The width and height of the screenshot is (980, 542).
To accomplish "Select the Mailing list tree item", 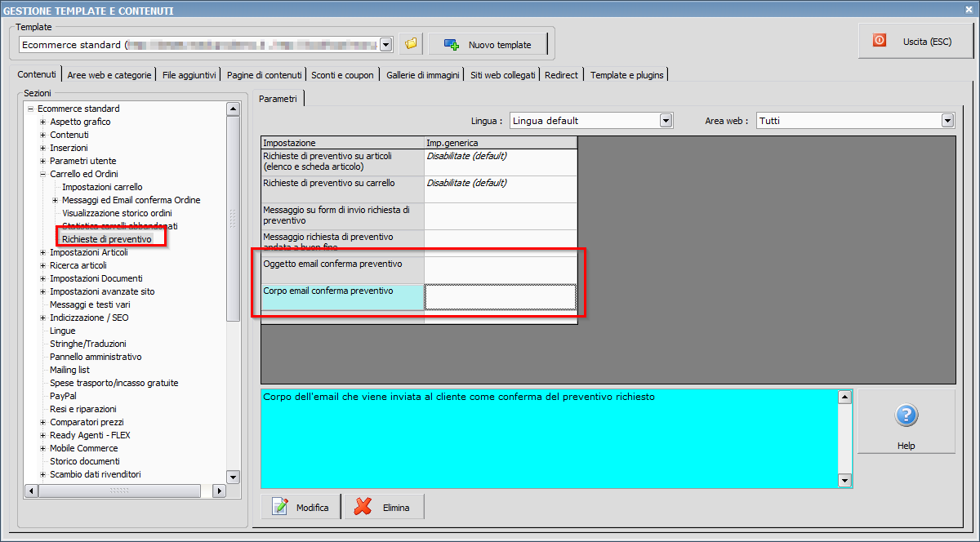I will 69,370.
